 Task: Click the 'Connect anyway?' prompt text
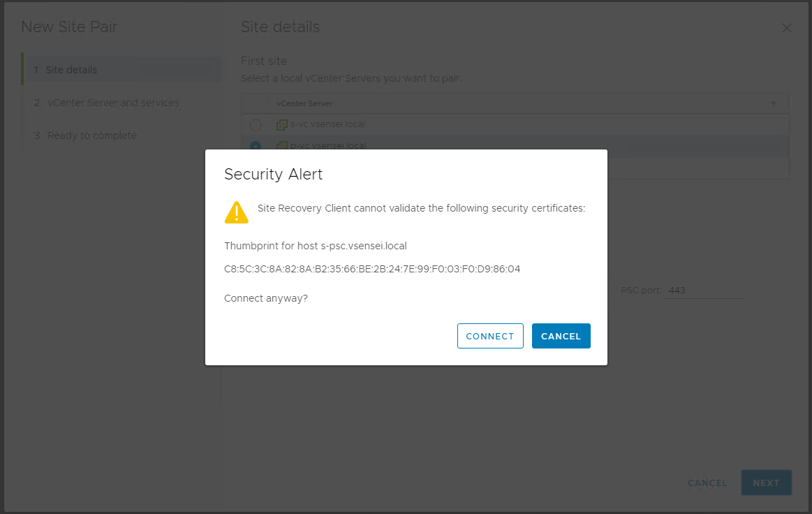click(266, 298)
